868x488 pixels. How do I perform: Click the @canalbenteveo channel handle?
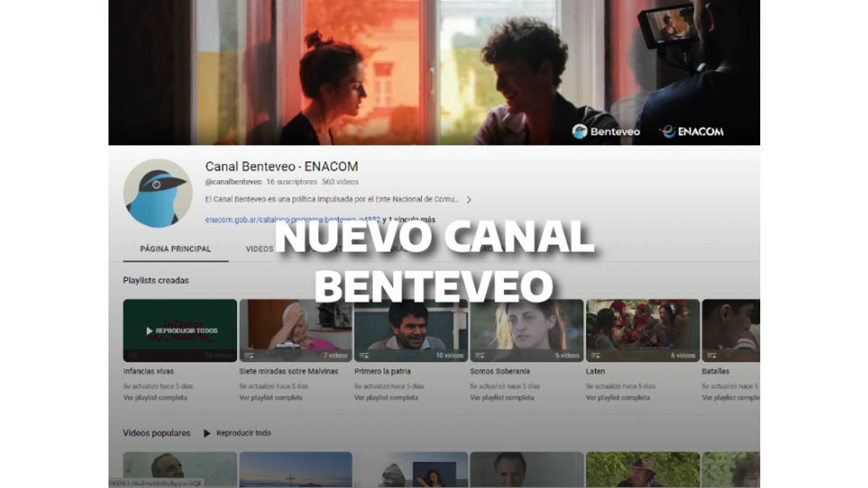234,182
